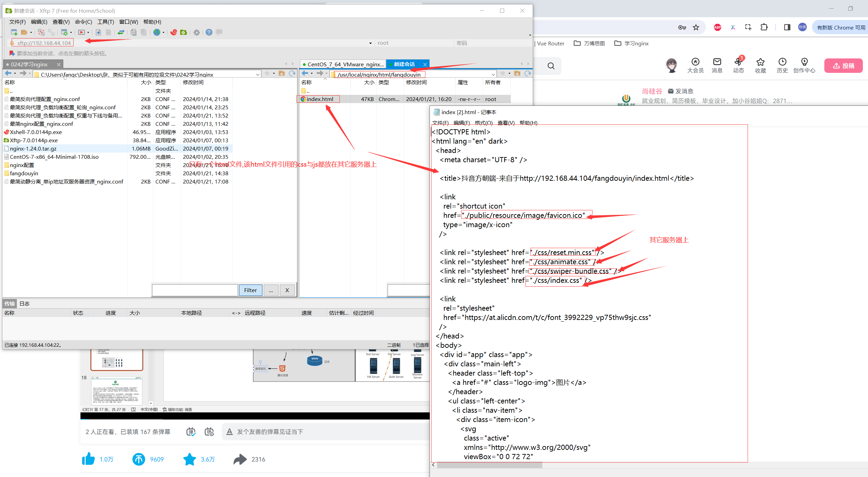Click the green Xftp folder icon in toolbar

tap(184, 32)
